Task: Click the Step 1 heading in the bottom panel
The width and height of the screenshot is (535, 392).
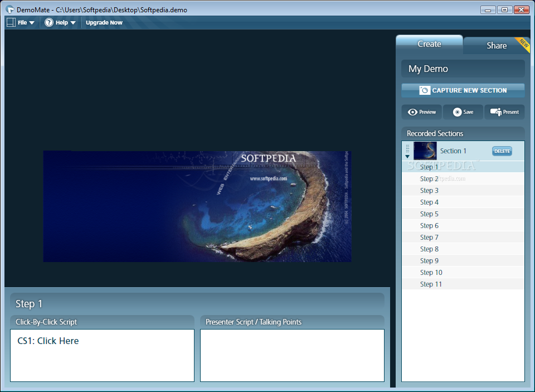Action: point(28,303)
